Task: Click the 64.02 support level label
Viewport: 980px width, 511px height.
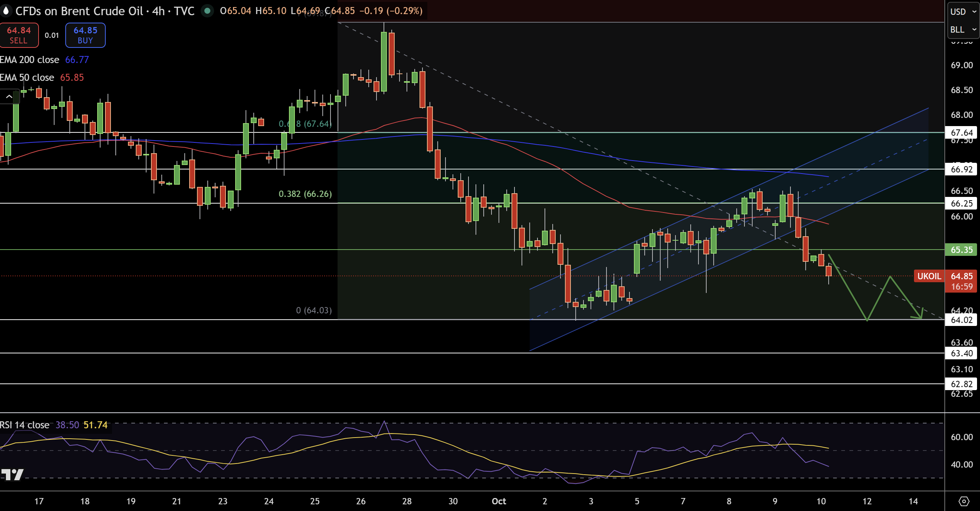Action: coord(961,320)
